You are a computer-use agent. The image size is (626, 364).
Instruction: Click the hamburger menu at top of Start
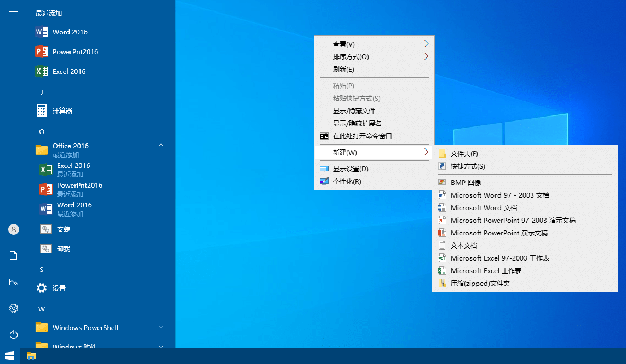coord(14,14)
